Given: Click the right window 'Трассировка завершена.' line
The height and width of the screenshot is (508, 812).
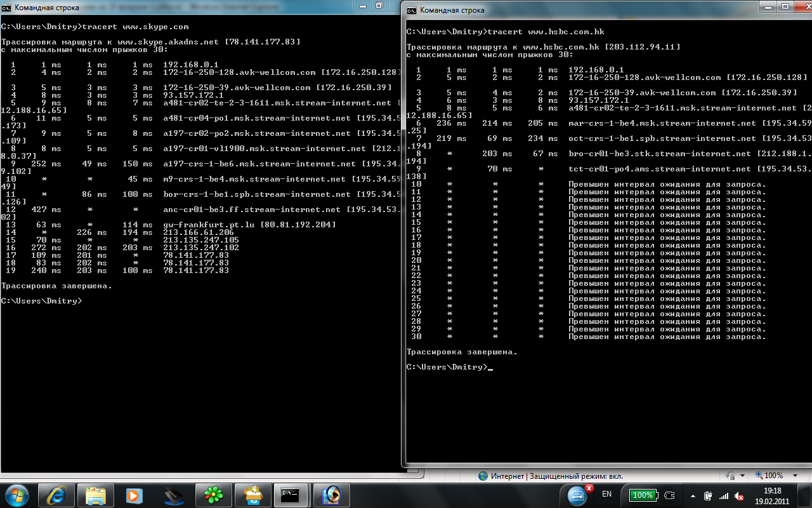Looking at the screenshot, I should coord(462,352).
